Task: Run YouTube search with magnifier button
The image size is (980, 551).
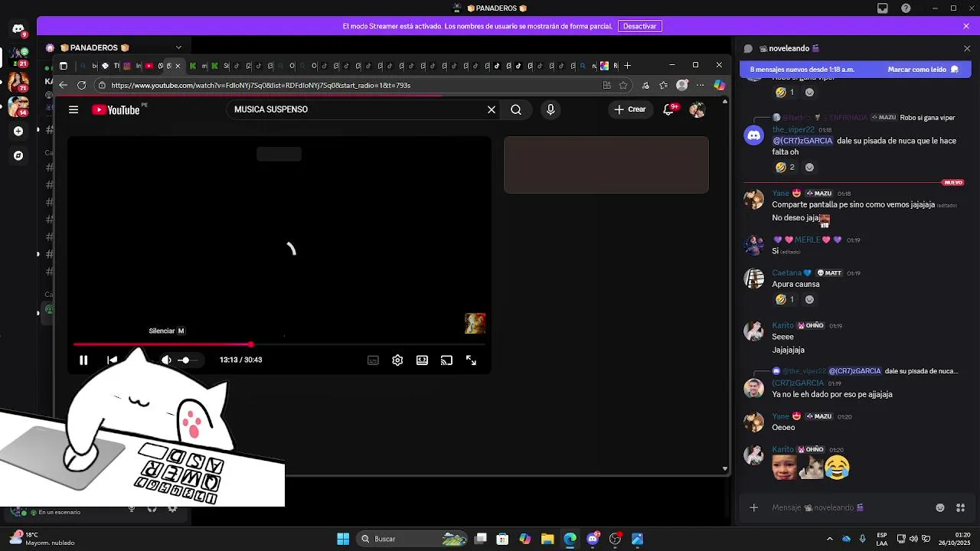Action: coord(516,109)
